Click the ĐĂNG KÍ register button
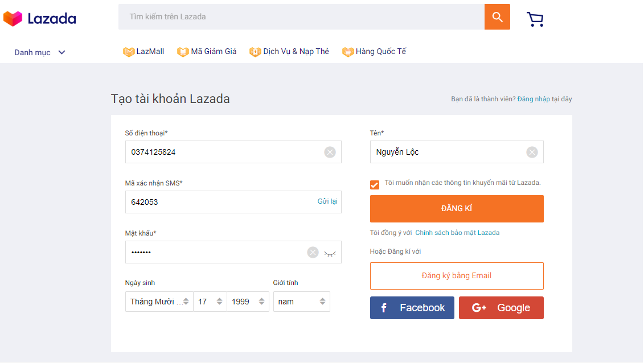This screenshot has width=644, height=363. [457, 209]
